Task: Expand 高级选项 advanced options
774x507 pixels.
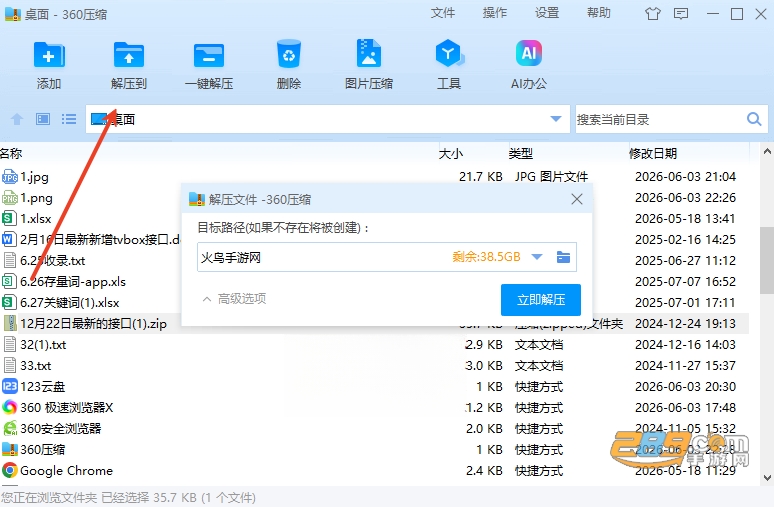Action: tap(235, 299)
